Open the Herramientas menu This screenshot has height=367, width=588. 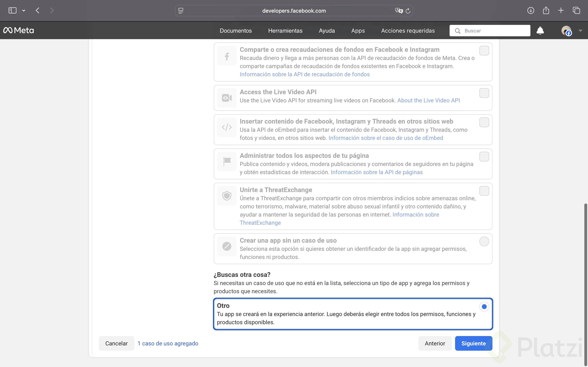coord(285,31)
